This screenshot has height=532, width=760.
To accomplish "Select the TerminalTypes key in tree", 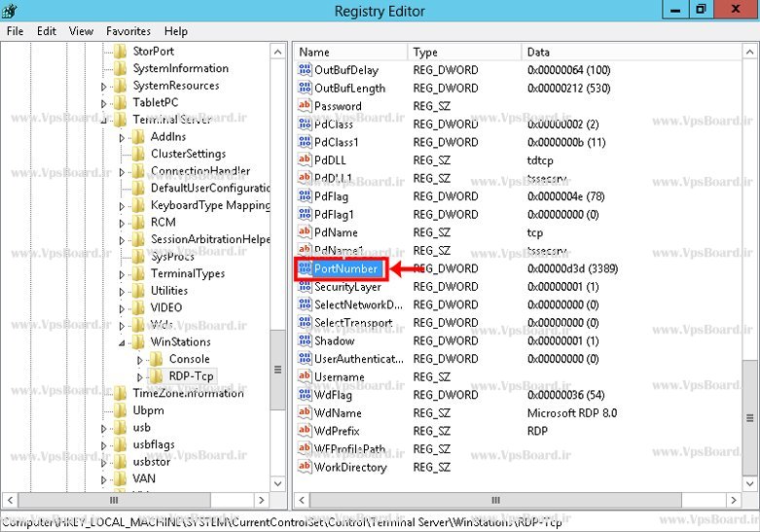I will (187, 273).
